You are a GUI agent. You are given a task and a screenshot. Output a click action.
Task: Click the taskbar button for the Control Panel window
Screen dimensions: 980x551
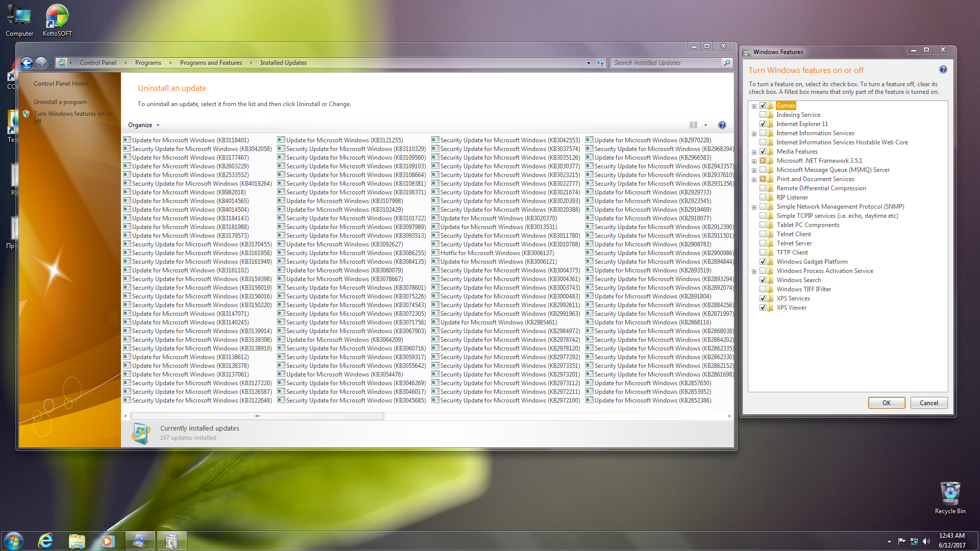point(140,541)
